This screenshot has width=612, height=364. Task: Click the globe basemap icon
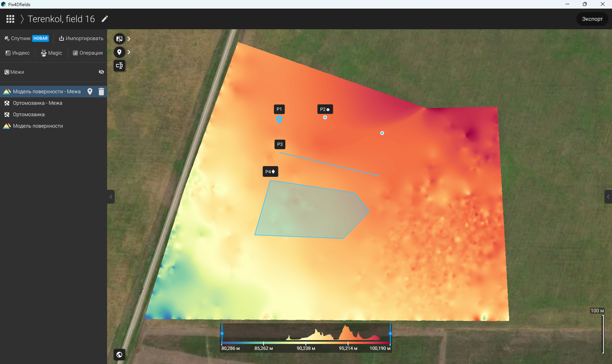point(119,354)
